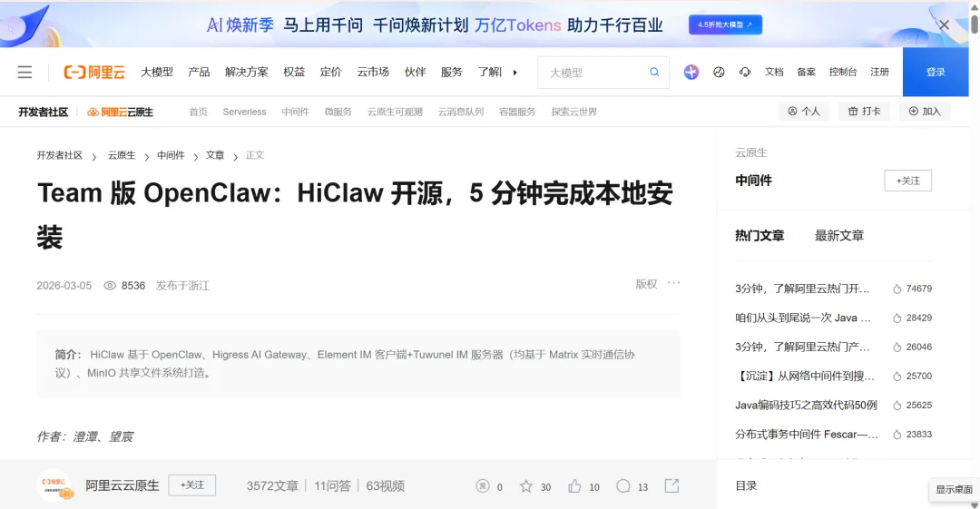The width and height of the screenshot is (980, 509).
Task: Open the 控制台 link
Action: coord(842,72)
